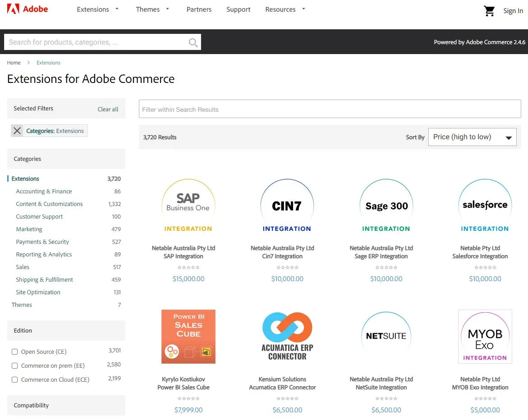Open CIN7 integration logo

click(287, 205)
